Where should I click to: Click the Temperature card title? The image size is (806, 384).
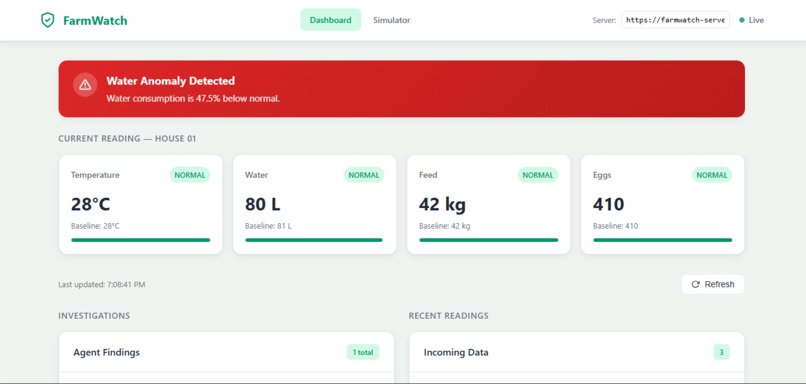[x=95, y=175]
